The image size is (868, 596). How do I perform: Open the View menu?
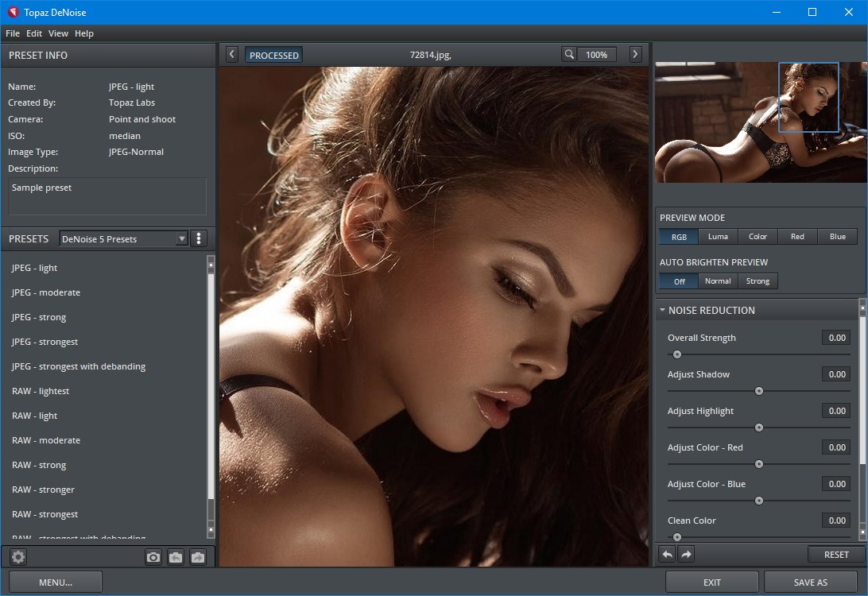(58, 33)
